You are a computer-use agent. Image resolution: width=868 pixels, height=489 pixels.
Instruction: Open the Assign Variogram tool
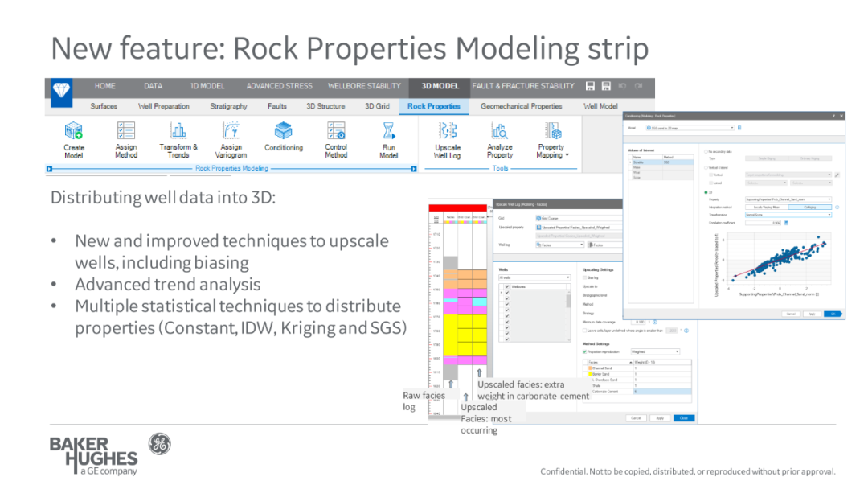point(231,141)
